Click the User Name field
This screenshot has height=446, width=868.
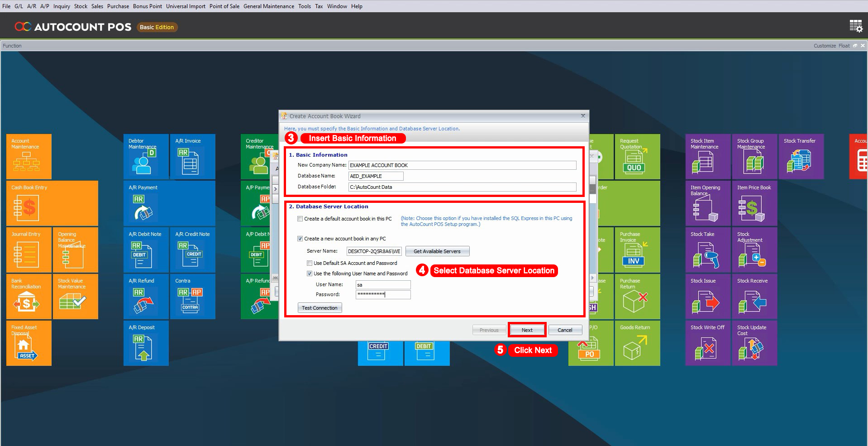tap(383, 285)
